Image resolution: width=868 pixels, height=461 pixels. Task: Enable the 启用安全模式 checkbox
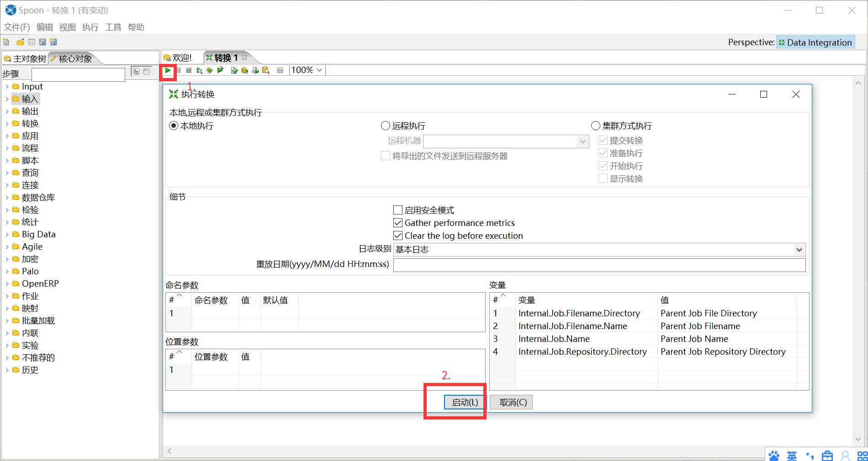pos(398,210)
